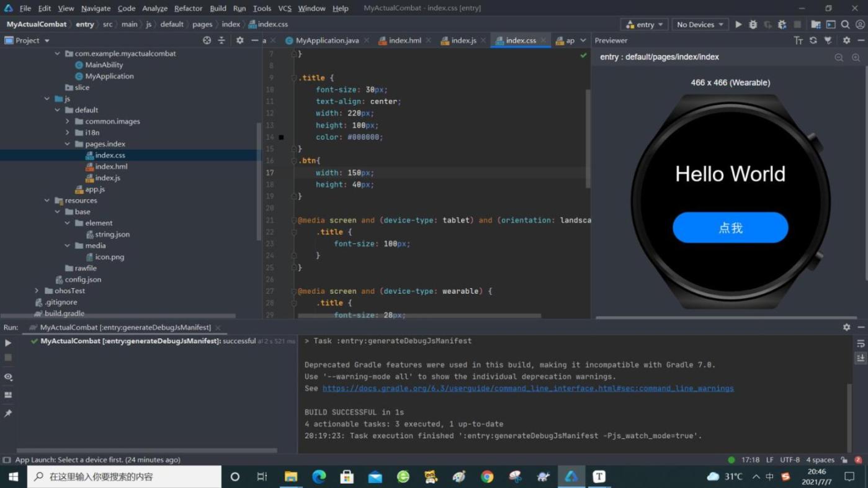
Task: Click locate-file target icon in Project panel
Action: click(207, 40)
